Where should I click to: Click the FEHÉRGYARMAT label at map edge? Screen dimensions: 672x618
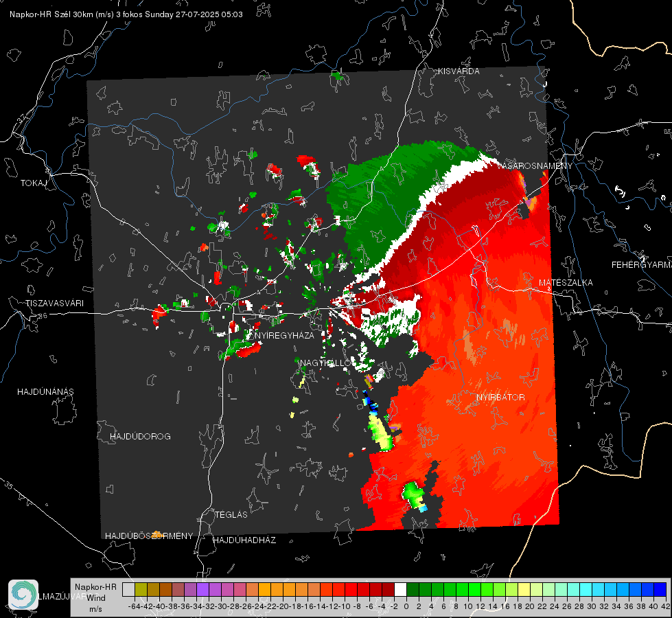(x=641, y=265)
